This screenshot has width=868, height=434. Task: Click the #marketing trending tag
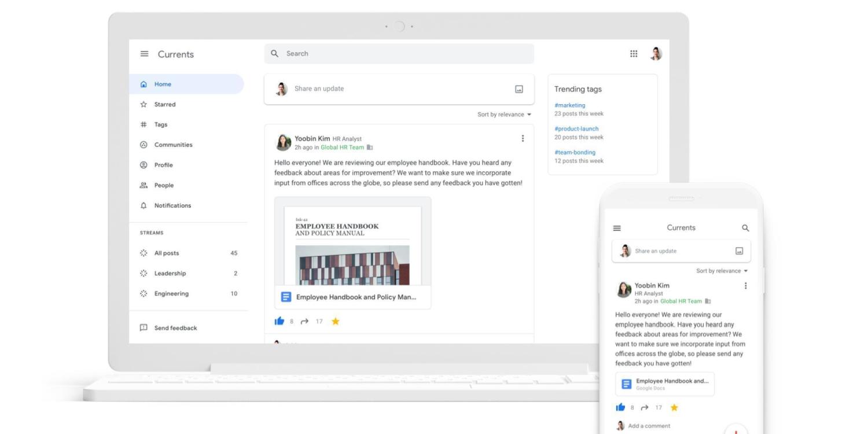[569, 105]
